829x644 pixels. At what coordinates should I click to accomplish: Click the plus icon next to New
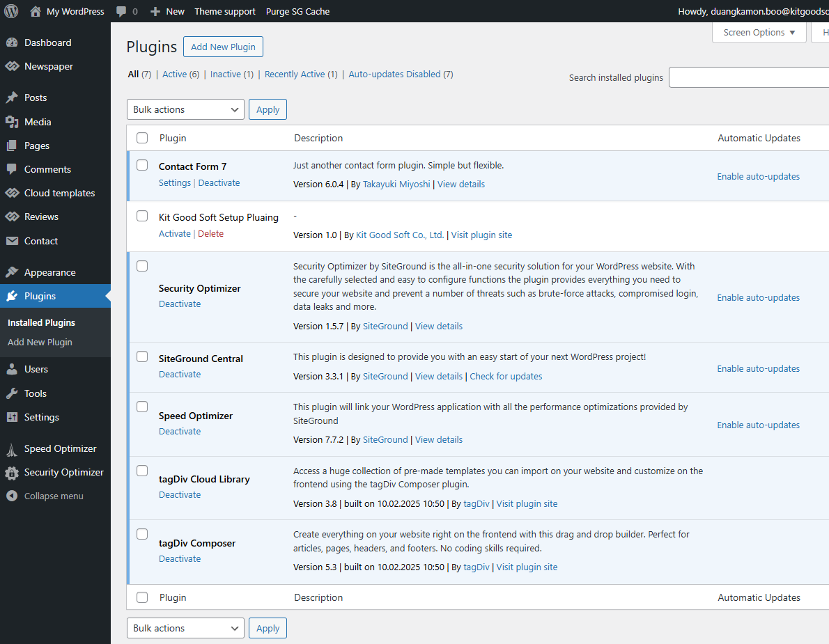pyautogui.click(x=155, y=12)
